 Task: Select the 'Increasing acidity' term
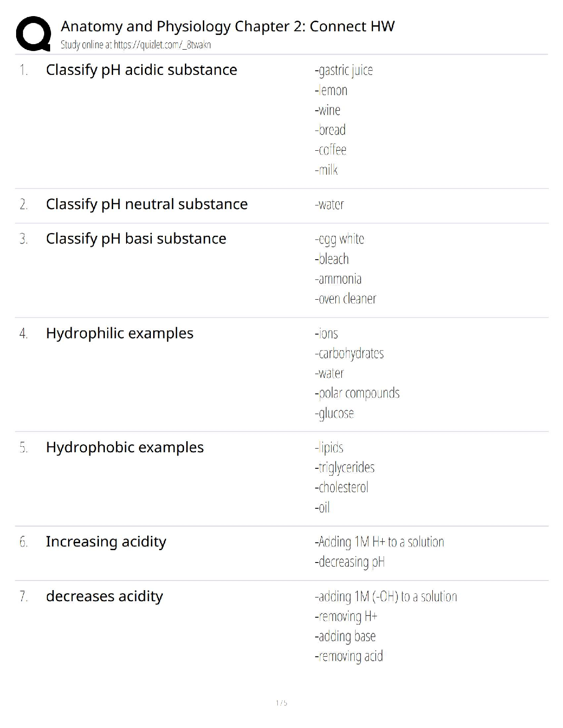click(106, 541)
